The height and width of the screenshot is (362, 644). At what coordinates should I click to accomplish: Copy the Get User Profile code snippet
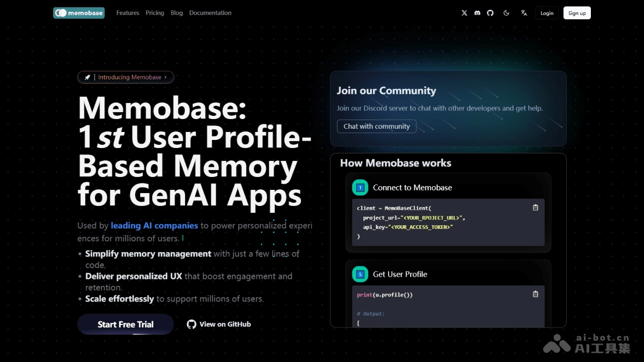coord(535,294)
